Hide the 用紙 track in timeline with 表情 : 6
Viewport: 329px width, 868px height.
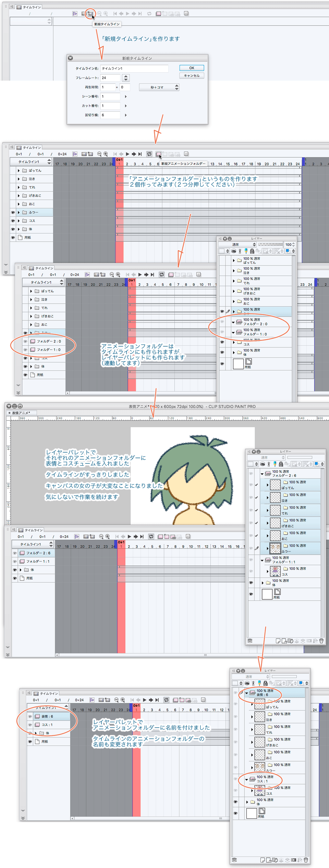tap(30, 741)
